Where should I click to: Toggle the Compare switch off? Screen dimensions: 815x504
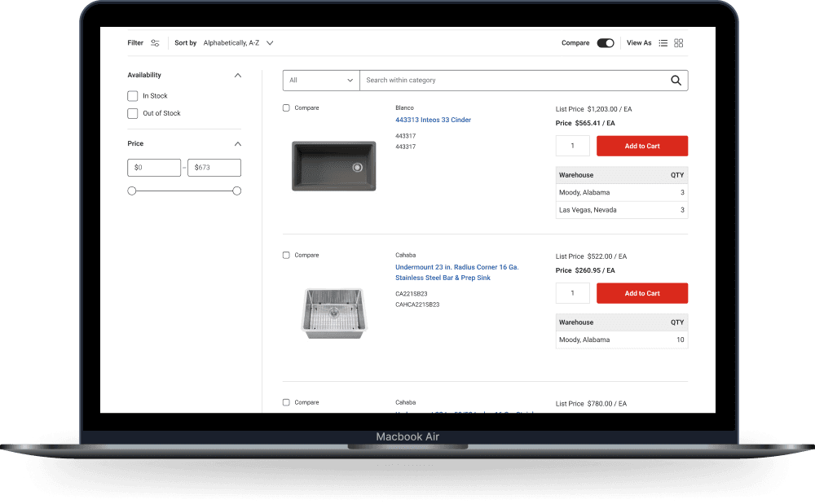click(x=604, y=42)
